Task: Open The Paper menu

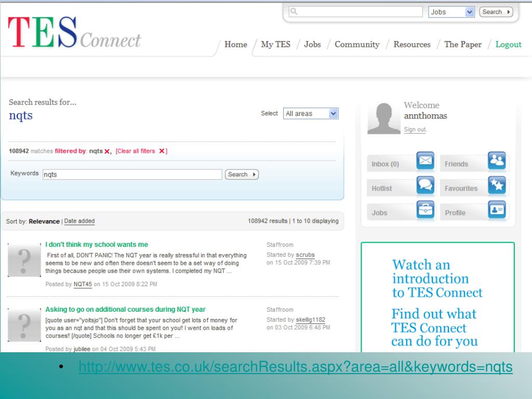Action: pos(463,45)
